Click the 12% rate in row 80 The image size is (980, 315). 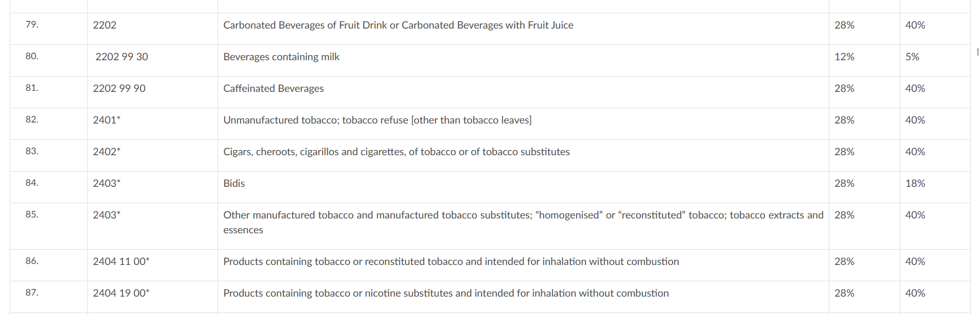click(844, 57)
